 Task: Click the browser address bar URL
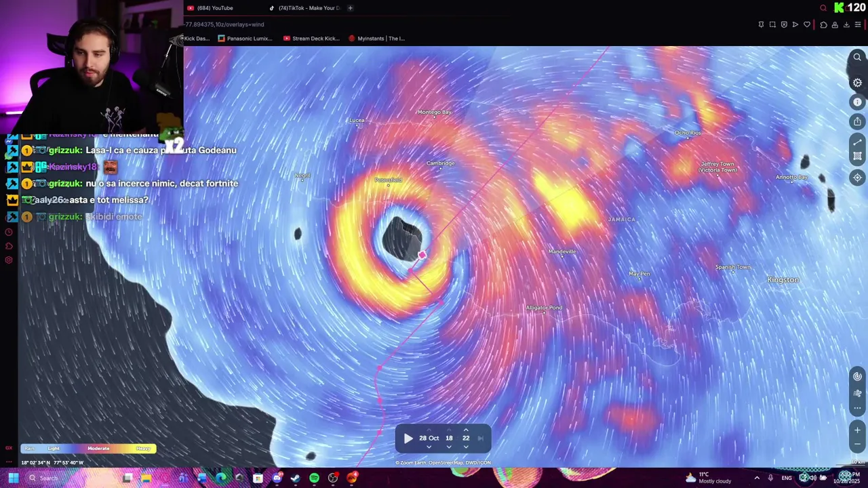click(x=224, y=24)
